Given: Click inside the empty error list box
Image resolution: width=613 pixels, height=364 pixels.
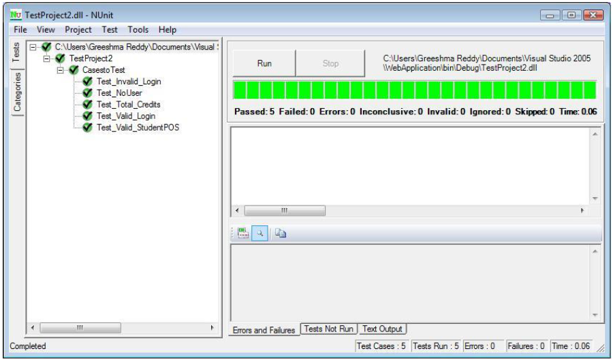Looking at the screenshot, I should (x=411, y=166).
